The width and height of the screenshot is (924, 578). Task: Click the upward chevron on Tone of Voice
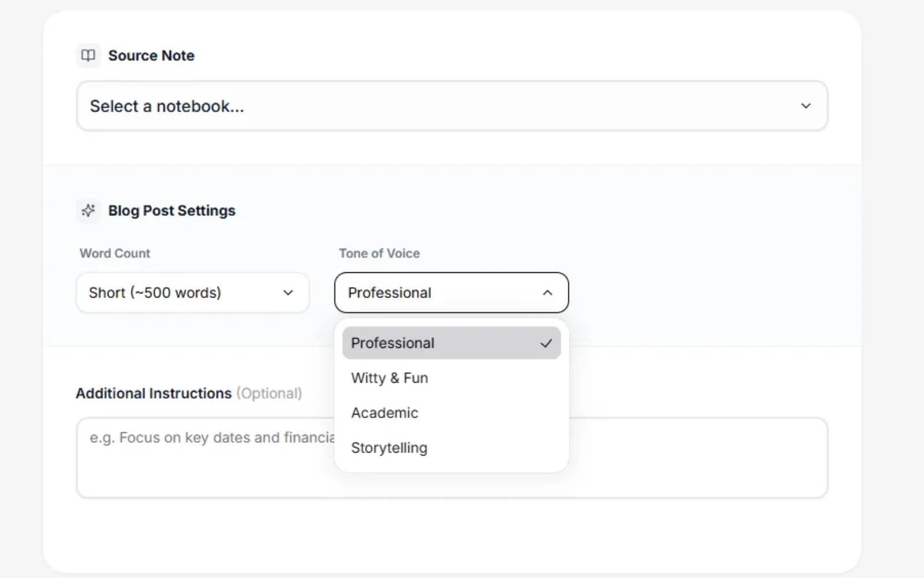coord(548,292)
